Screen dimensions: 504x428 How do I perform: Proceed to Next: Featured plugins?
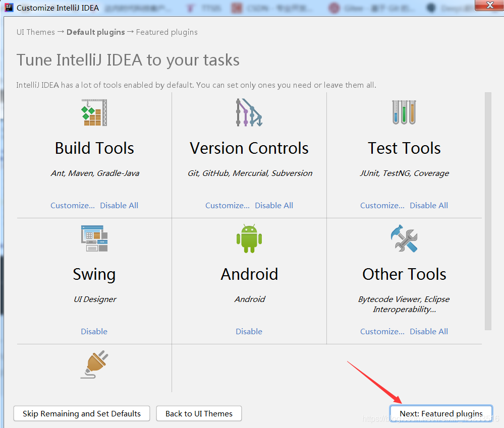[441, 413]
